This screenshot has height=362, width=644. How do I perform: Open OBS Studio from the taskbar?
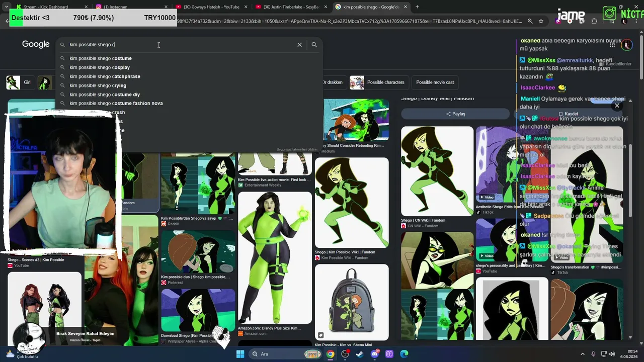pos(345,354)
